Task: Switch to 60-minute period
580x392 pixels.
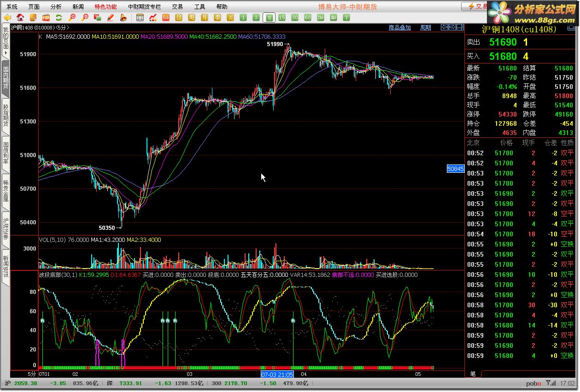Action: pos(308,18)
